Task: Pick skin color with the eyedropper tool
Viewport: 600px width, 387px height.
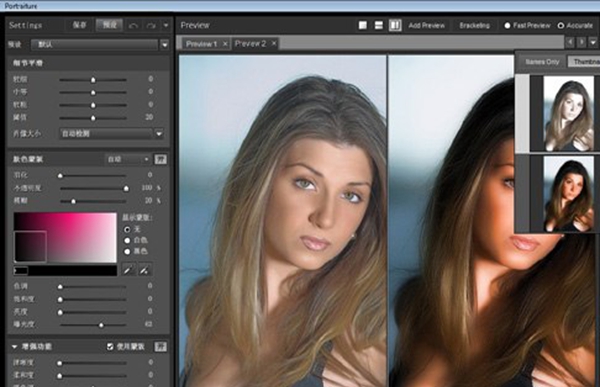Action: (128, 269)
